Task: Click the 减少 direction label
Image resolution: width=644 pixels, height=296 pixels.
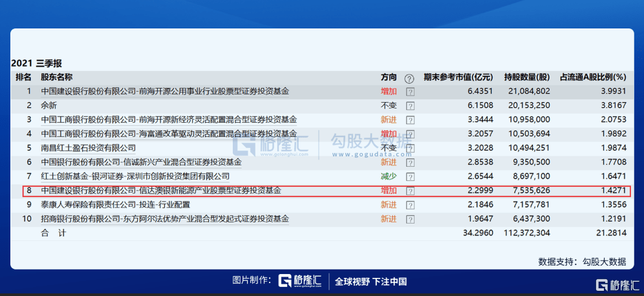Action: pyautogui.click(x=389, y=176)
